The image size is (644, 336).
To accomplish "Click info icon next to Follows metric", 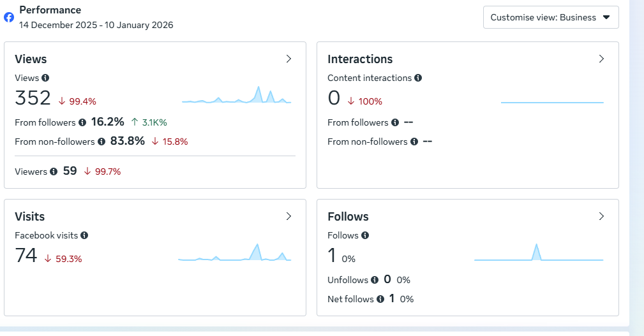I will pyautogui.click(x=365, y=235).
